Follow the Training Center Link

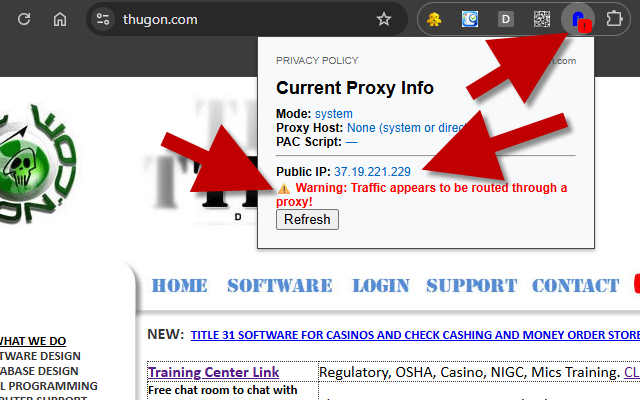pos(213,372)
